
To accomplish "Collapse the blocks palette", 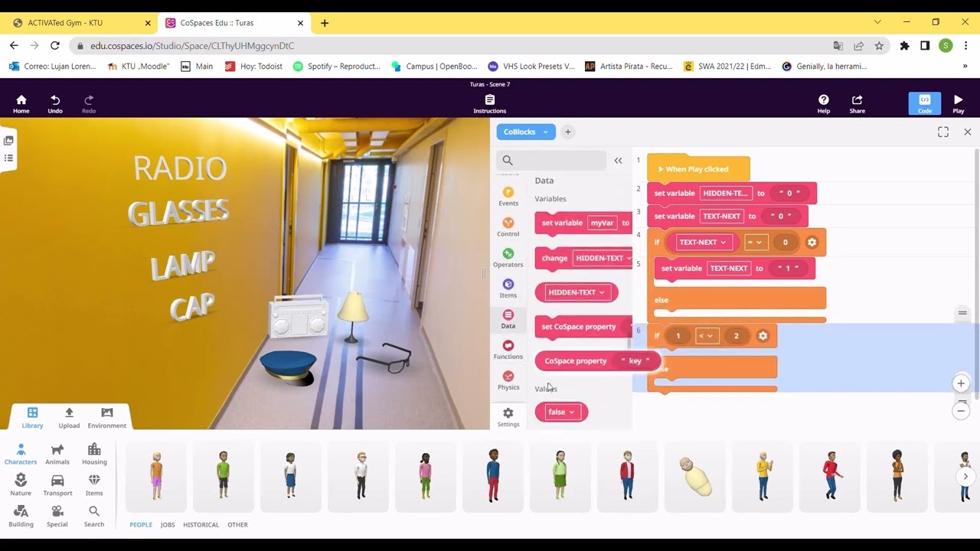I will [619, 161].
